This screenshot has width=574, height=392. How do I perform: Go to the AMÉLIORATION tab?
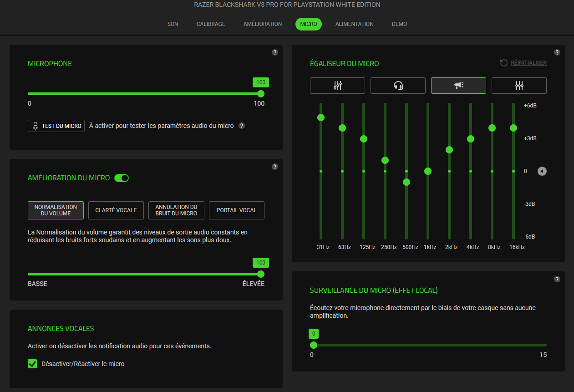263,24
